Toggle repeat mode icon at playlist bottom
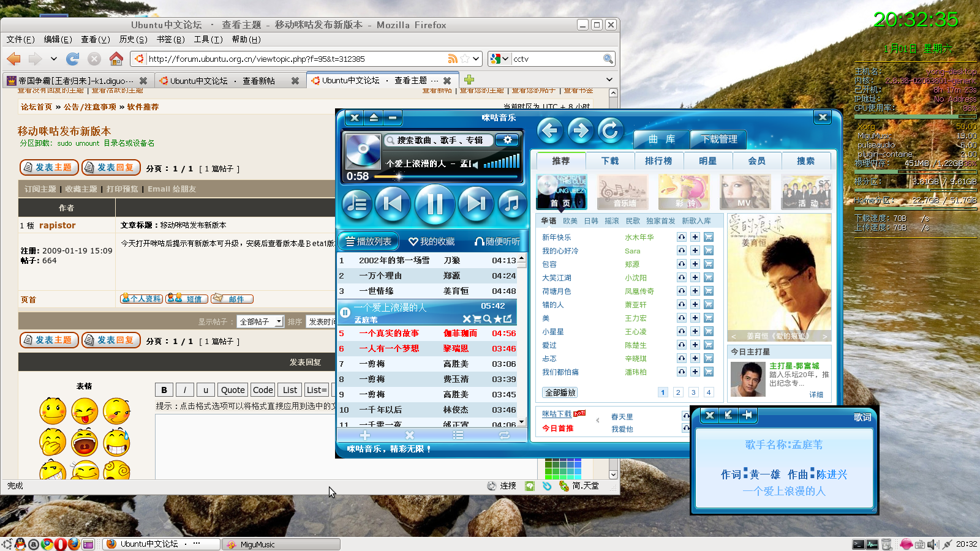The width and height of the screenshot is (980, 551). point(504,435)
